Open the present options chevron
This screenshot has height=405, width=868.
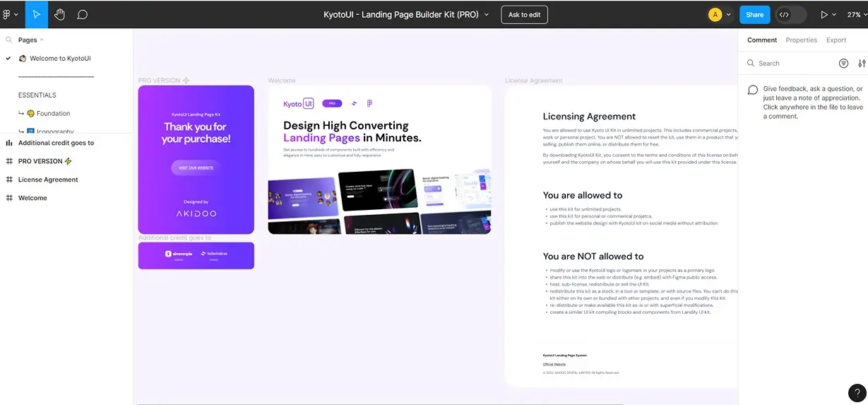(834, 14)
